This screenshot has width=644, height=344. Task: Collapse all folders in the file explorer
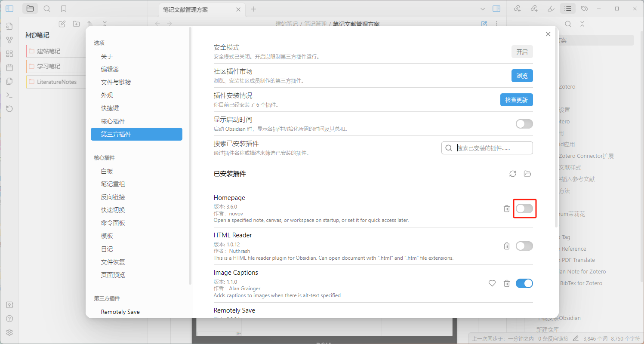104,24
